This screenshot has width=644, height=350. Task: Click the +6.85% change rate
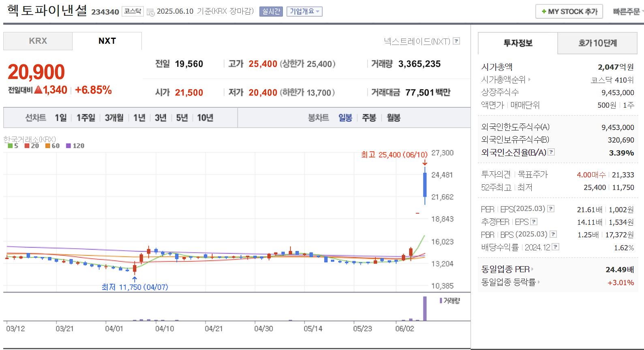click(93, 90)
